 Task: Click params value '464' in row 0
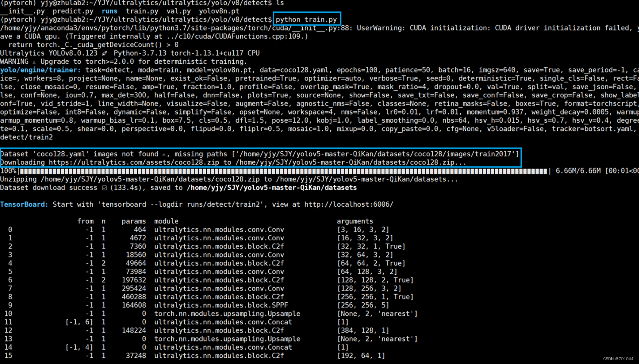click(x=140, y=230)
